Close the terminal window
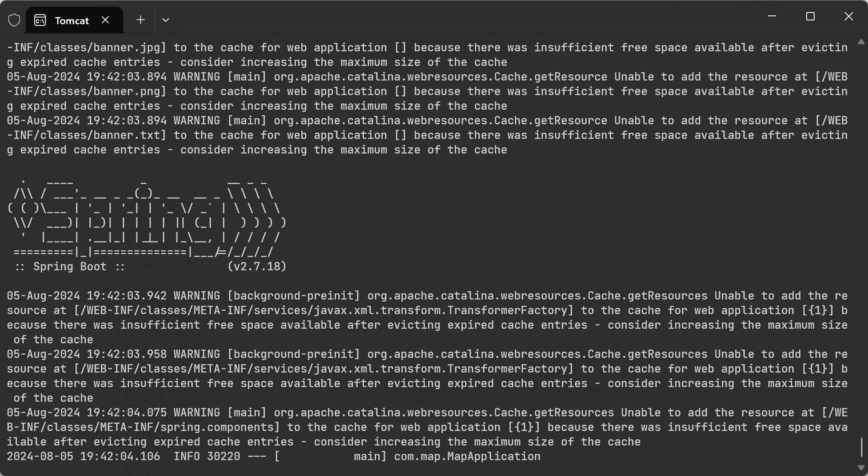The height and width of the screenshot is (476, 868). click(x=848, y=16)
